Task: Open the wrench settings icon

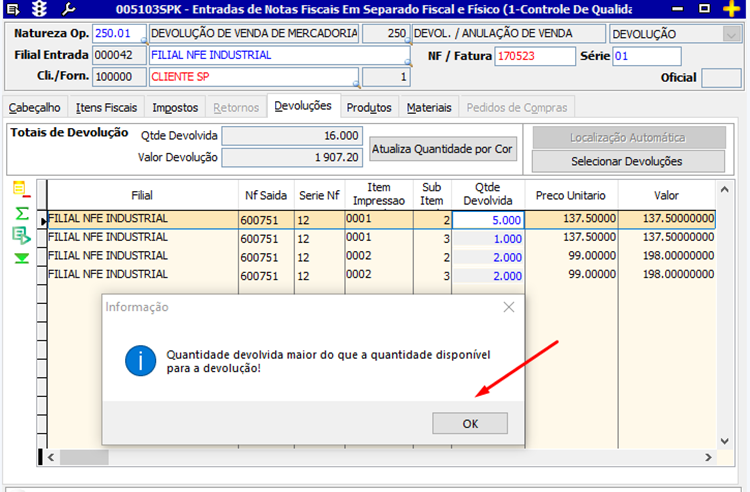Action: [x=69, y=9]
